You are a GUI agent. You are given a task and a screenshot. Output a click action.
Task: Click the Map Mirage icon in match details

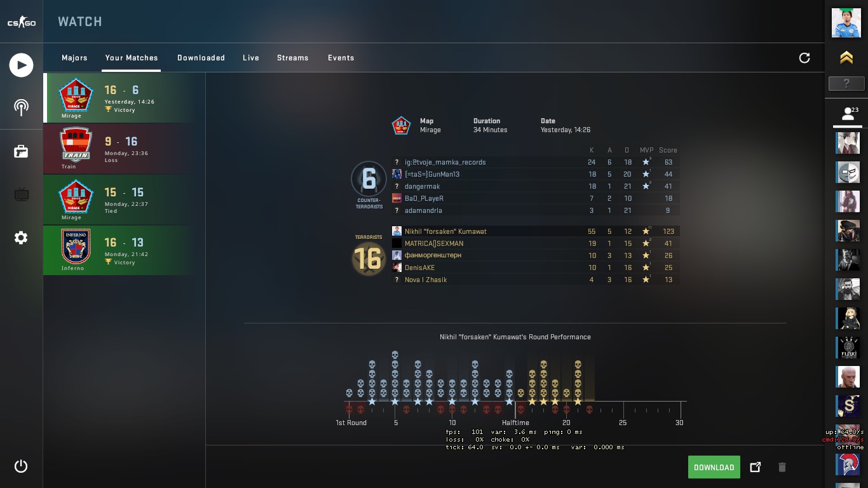tap(401, 125)
